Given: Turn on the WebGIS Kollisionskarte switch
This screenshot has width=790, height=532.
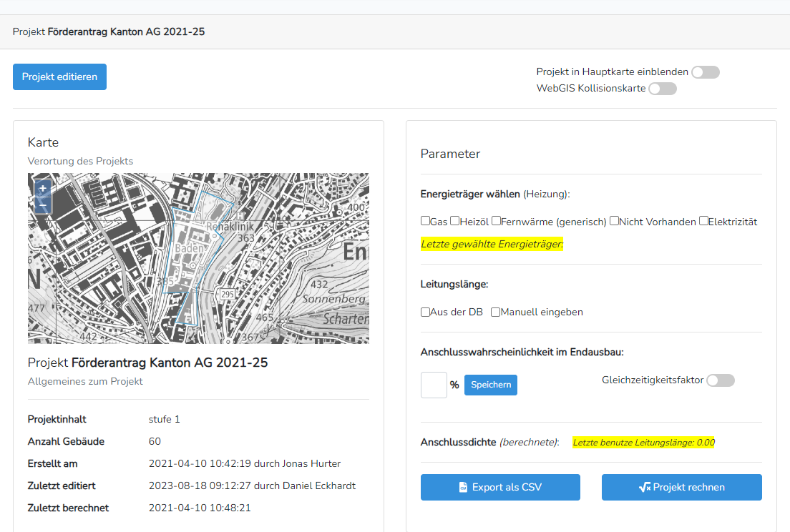Looking at the screenshot, I should click(x=663, y=88).
